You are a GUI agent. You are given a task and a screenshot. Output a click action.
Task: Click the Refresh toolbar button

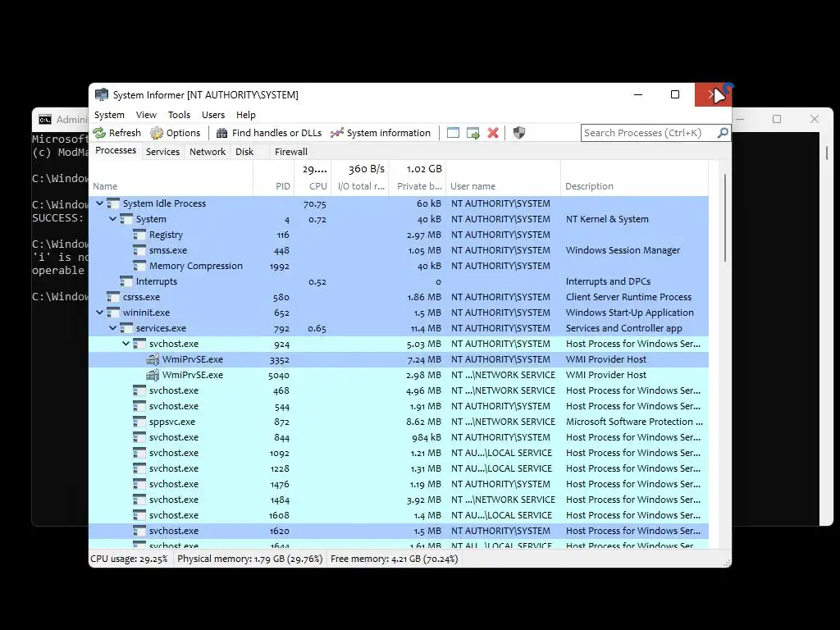116,133
